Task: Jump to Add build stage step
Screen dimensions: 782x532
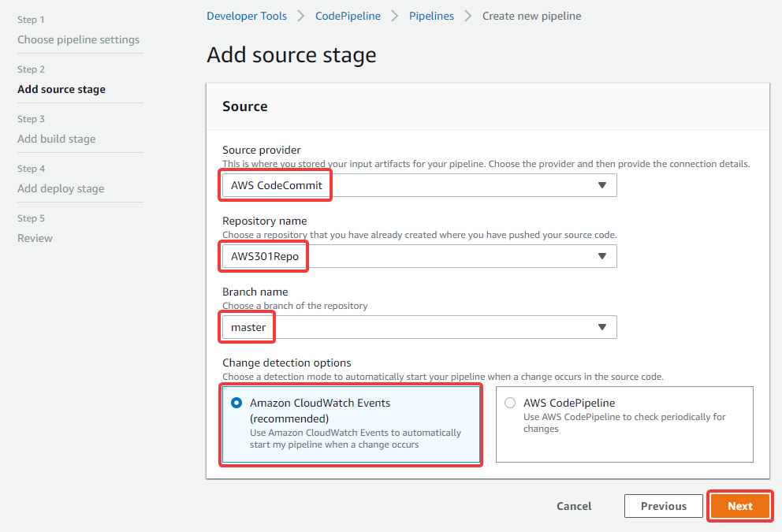Action: pos(56,139)
